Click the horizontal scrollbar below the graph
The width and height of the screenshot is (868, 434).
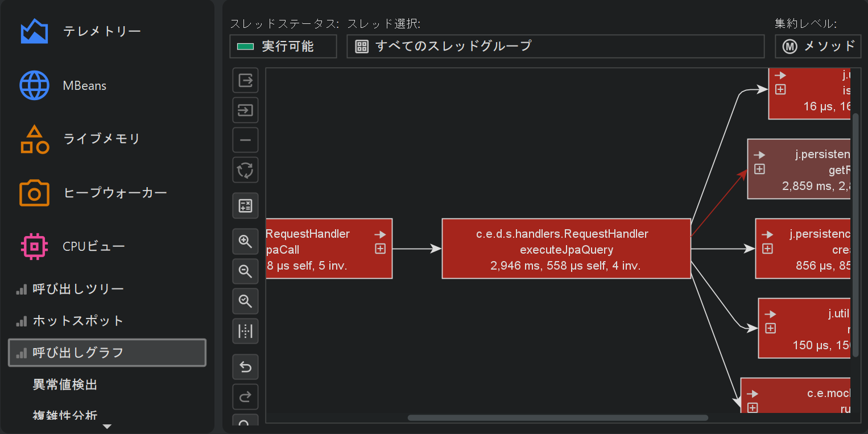[x=557, y=418]
